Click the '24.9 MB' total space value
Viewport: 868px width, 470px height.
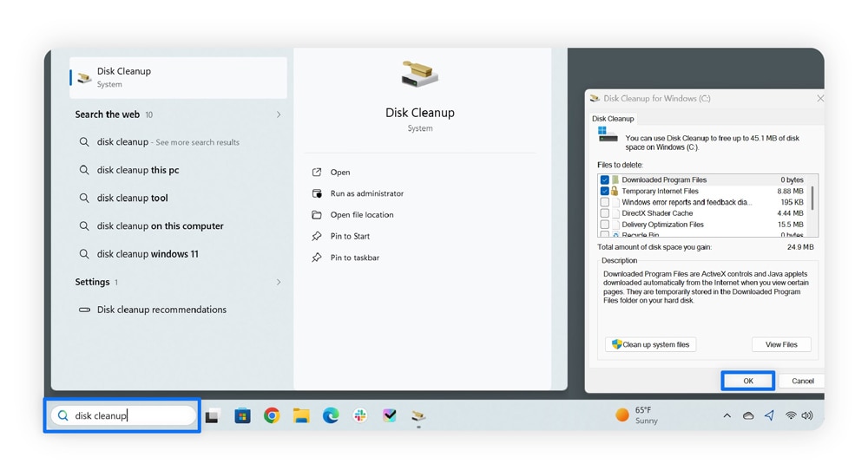click(800, 247)
